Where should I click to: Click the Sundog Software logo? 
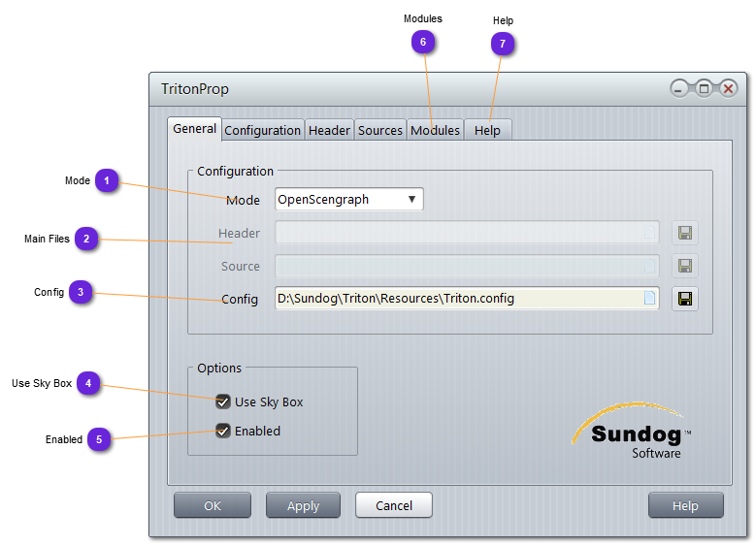tap(631, 432)
